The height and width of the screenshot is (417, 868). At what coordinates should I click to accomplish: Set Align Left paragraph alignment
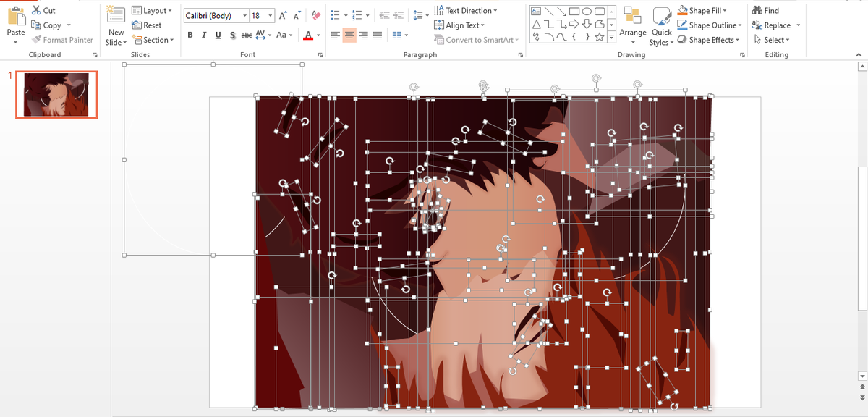click(x=335, y=35)
